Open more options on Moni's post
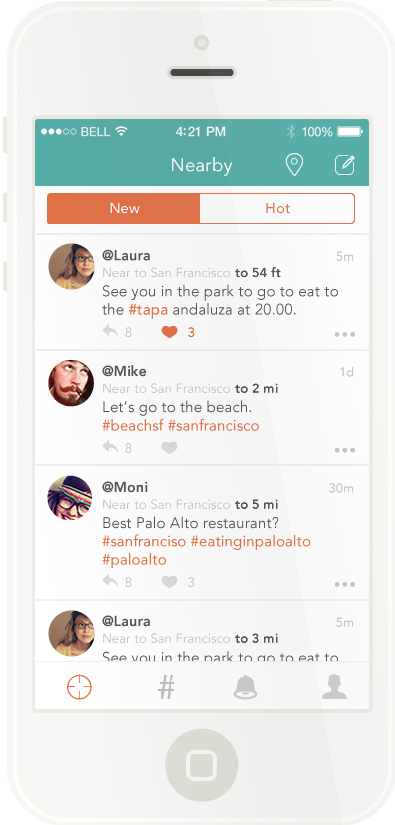The height and width of the screenshot is (825, 395). tap(345, 584)
